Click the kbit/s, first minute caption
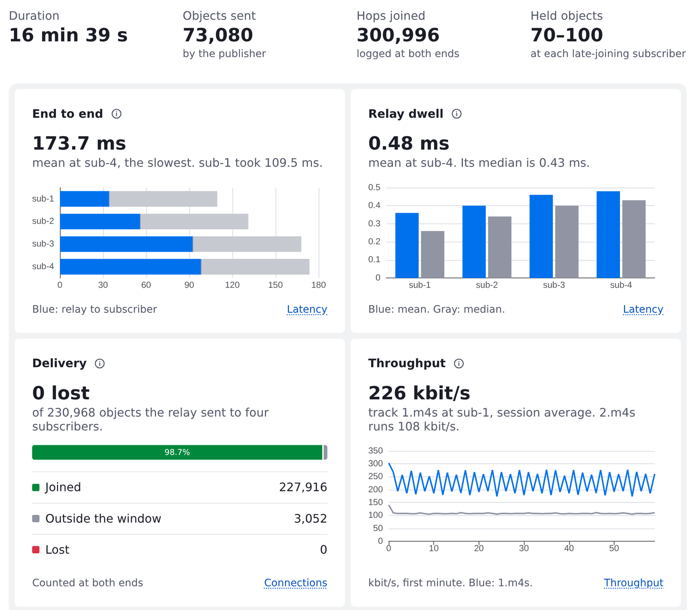Screen dimensions: 700x610 coord(450,582)
